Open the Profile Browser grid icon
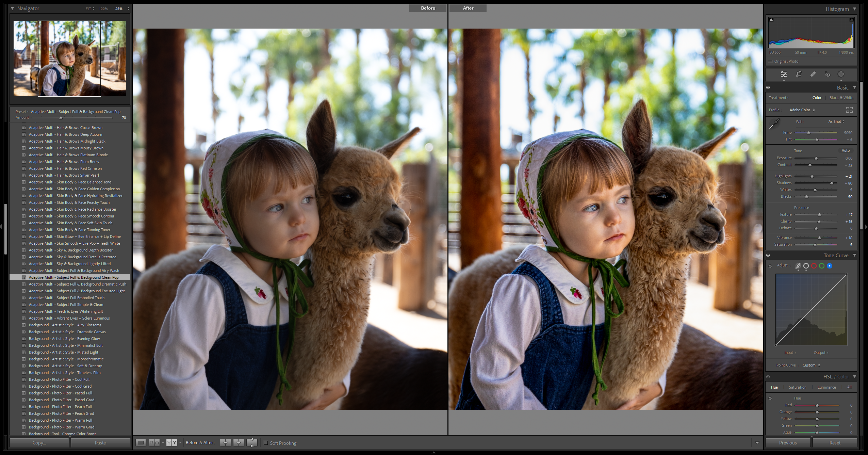868x455 pixels. click(849, 110)
